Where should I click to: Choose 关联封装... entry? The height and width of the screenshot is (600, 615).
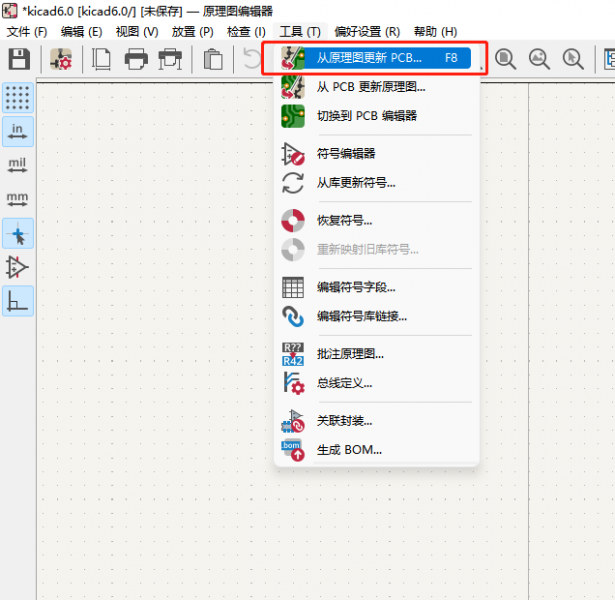point(377,421)
